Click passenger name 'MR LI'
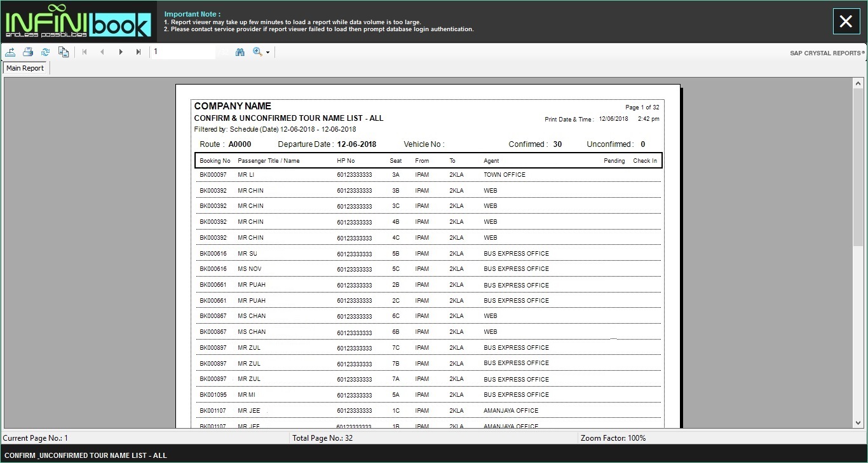This screenshot has width=868, height=463. 246,175
